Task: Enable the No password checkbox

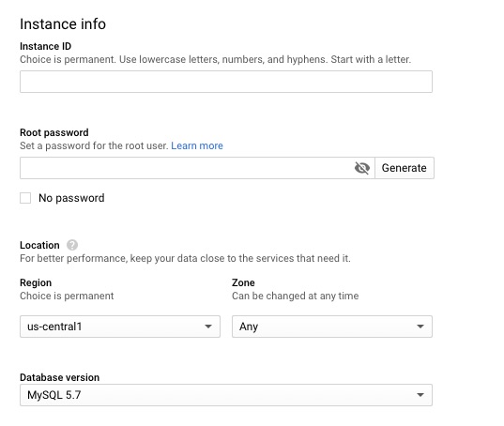Action: 25,198
